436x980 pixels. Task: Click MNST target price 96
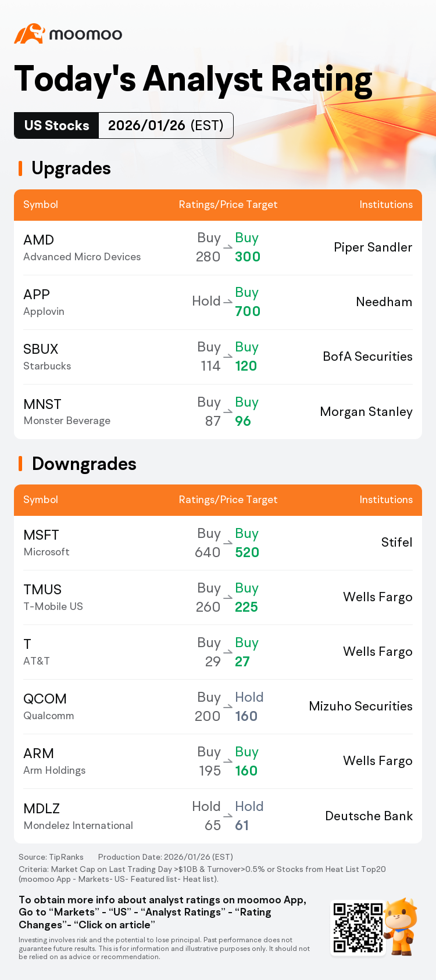[x=243, y=421]
